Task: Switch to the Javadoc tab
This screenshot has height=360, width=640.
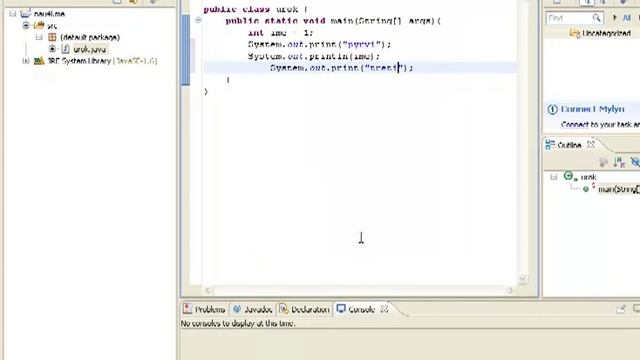Action: [253, 309]
